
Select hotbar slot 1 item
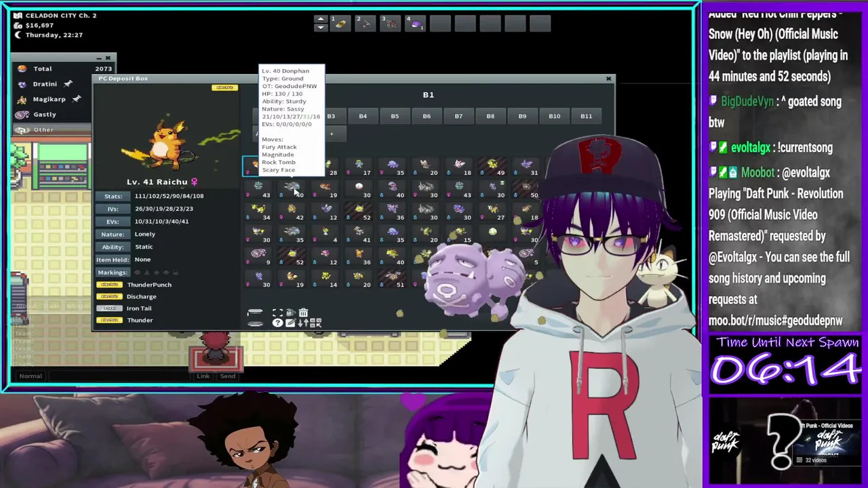[340, 24]
